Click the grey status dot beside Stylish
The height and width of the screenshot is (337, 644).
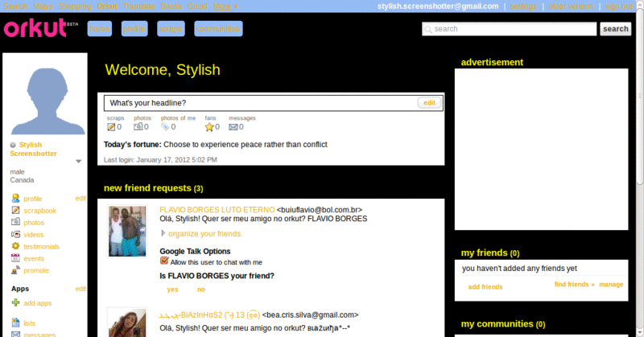click(x=13, y=145)
